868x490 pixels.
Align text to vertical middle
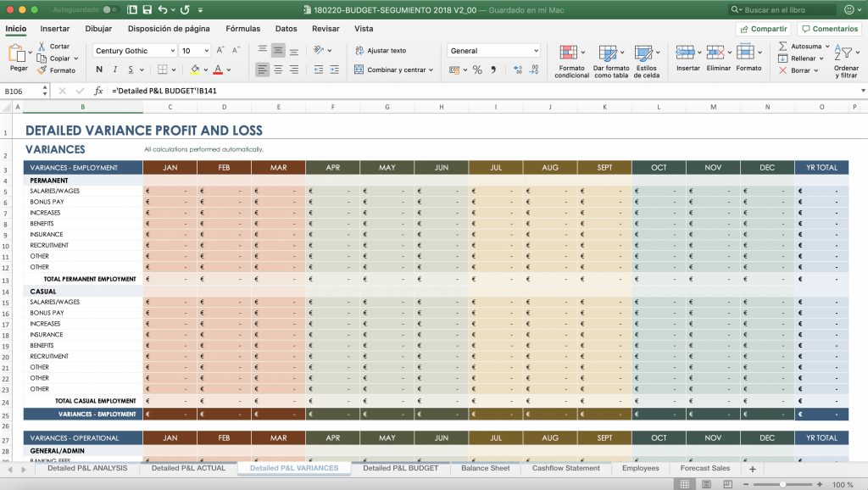coord(278,50)
